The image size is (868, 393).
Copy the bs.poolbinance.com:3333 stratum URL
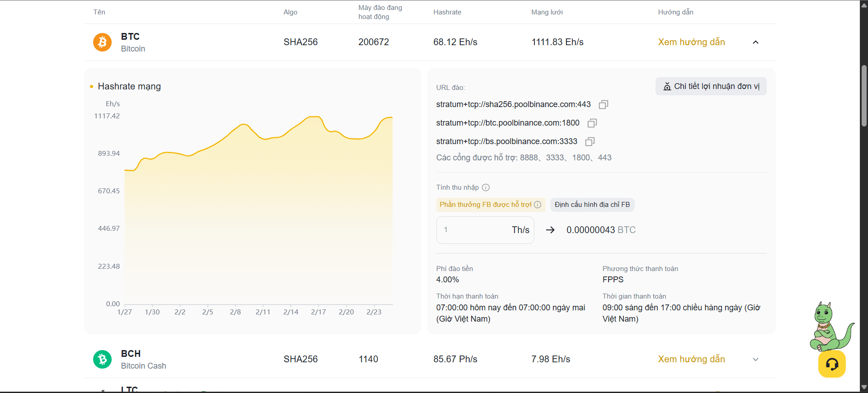[590, 142]
